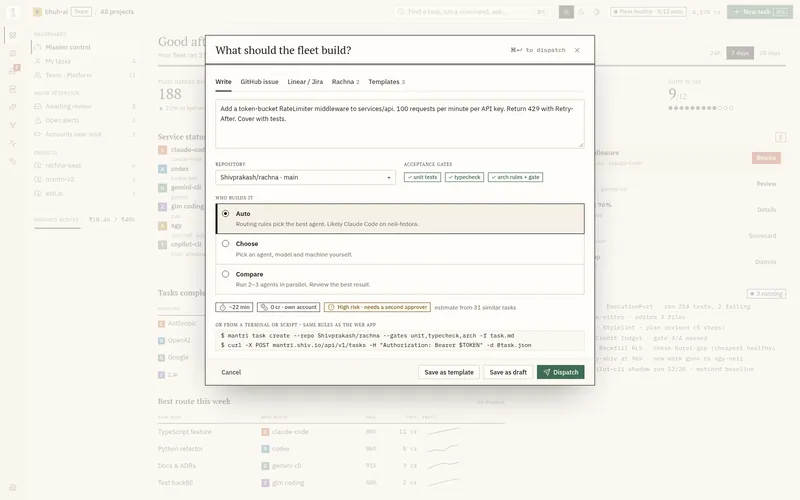This screenshot has width=800, height=500.
Task: Switch to the Write tab
Action: pyautogui.click(x=223, y=82)
